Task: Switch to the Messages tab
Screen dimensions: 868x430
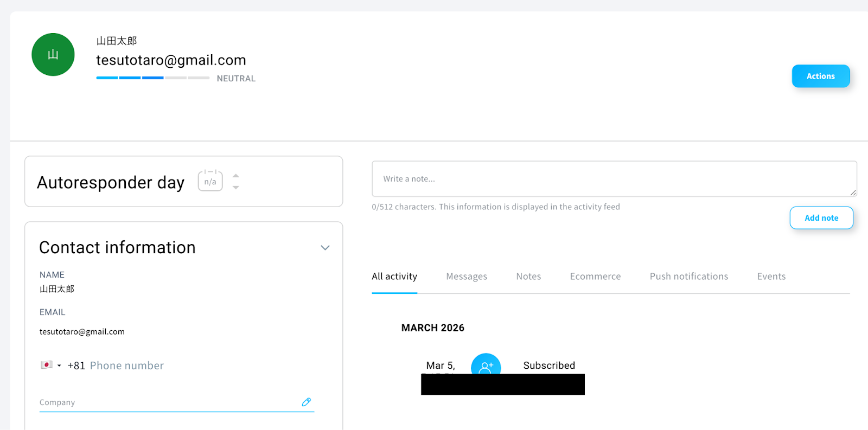Action: (467, 277)
